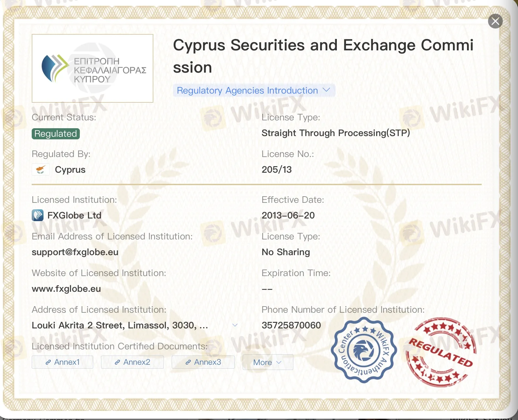
Task: Select the support@fxglobe.eu email address
Action: pyautogui.click(x=75, y=252)
